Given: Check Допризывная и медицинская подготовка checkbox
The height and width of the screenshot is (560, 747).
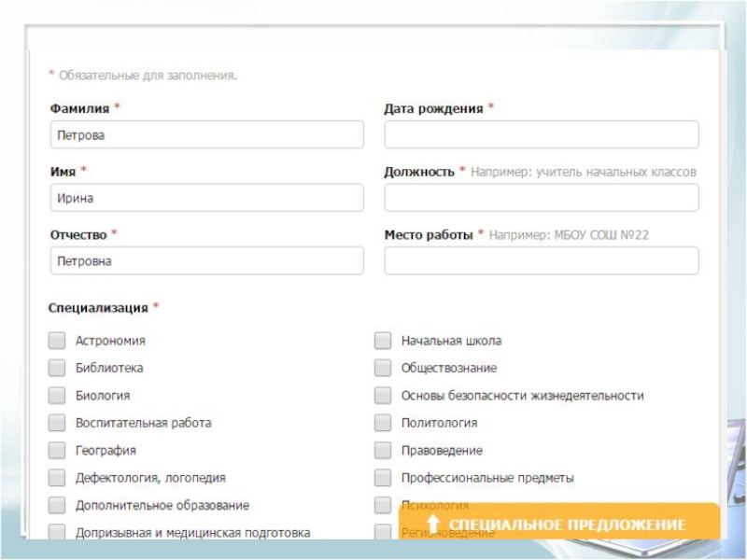Looking at the screenshot, I should pyautogui.click(x=57, y=531).
